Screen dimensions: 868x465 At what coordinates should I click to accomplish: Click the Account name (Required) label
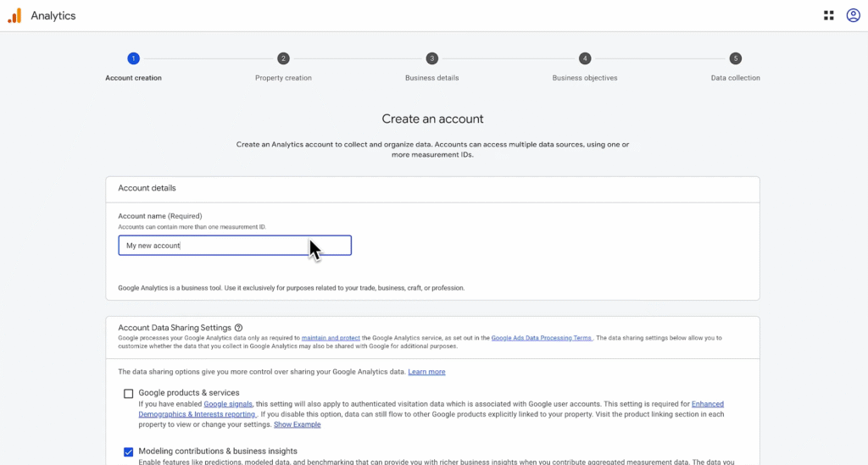(x=160, y=216)
